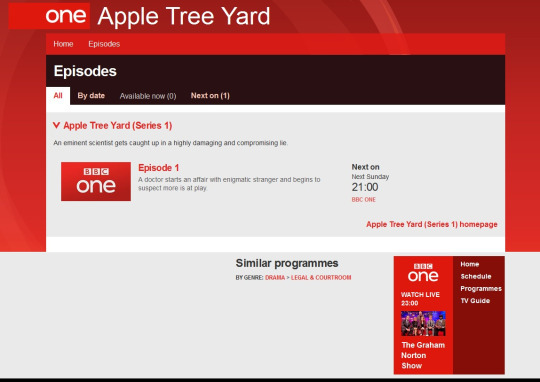Open Apple Tree Yard (Series 1) homepage link
Image resolution: width=540 pixels, height=382 pixels.
[432, 225]
